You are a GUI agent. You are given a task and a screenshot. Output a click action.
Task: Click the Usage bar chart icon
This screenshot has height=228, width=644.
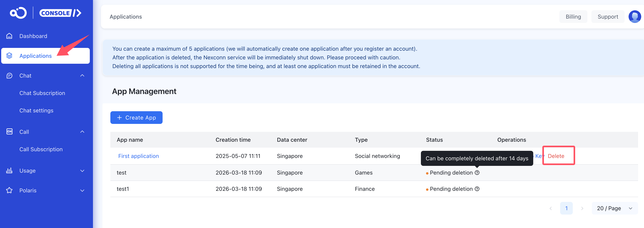coord(9,170)
